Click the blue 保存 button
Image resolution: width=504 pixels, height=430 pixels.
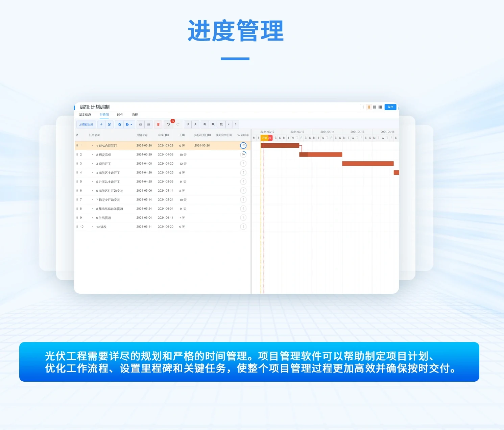pyautogui.click(x=390, y=107)
